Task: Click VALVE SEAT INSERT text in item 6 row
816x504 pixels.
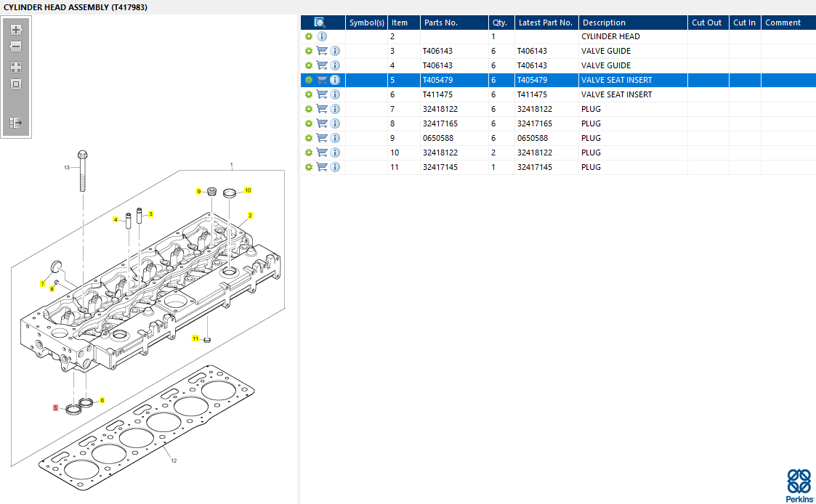Action: [616, 94]
